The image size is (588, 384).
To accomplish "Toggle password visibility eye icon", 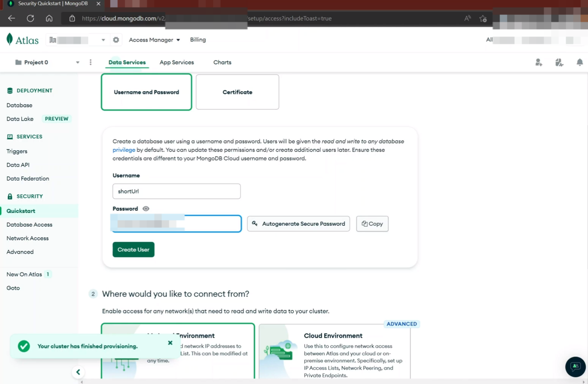I will (x=146, y=209).
